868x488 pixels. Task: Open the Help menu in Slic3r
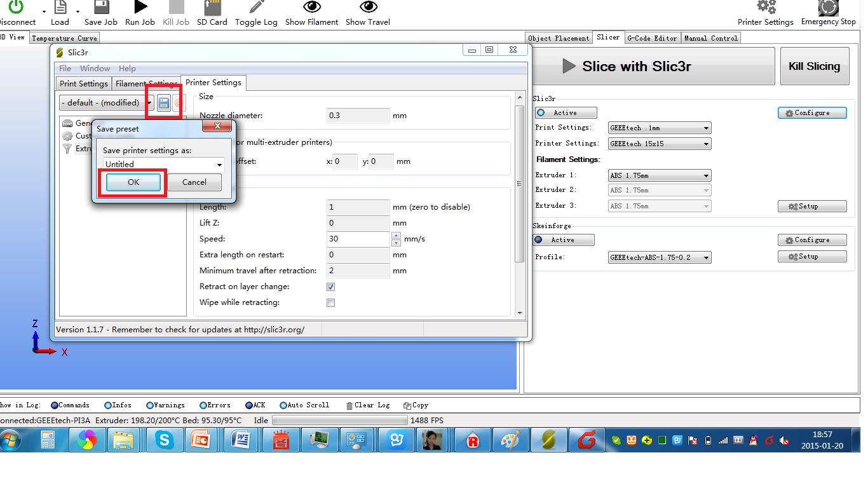[x=127, y=69]
